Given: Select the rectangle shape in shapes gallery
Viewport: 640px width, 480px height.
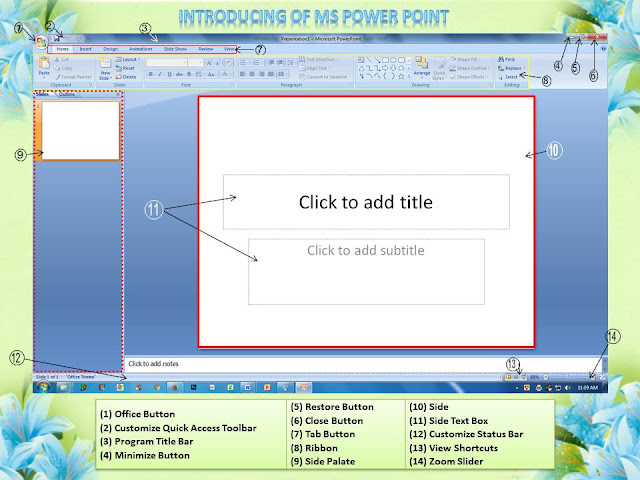Looking at the screenshot, I should point(385,60).
